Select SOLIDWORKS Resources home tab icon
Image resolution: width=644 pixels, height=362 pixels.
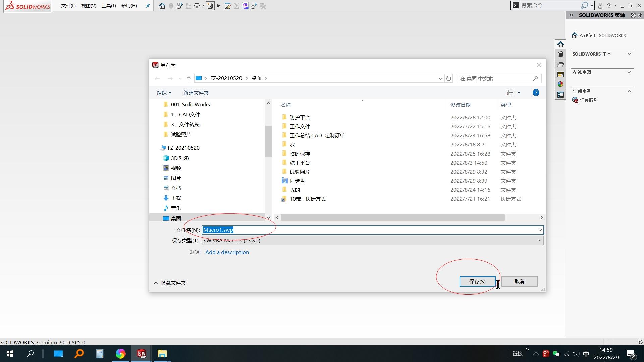tap(560, 44)
